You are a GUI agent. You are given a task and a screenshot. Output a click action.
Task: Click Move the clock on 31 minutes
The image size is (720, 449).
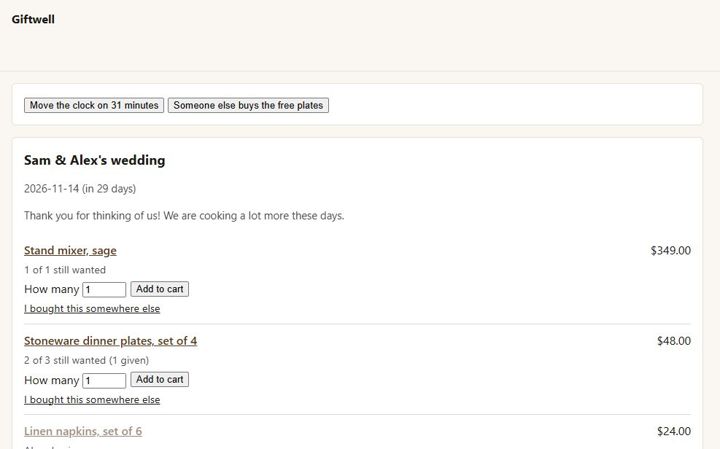[94, 105]
